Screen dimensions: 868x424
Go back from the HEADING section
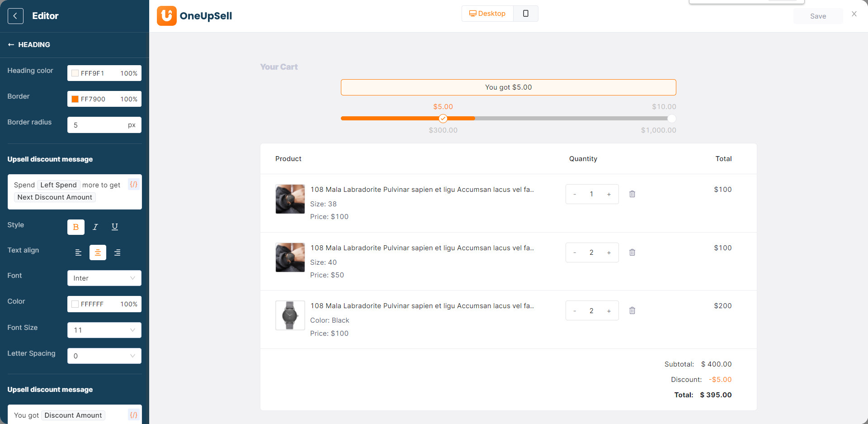point(11,45)
